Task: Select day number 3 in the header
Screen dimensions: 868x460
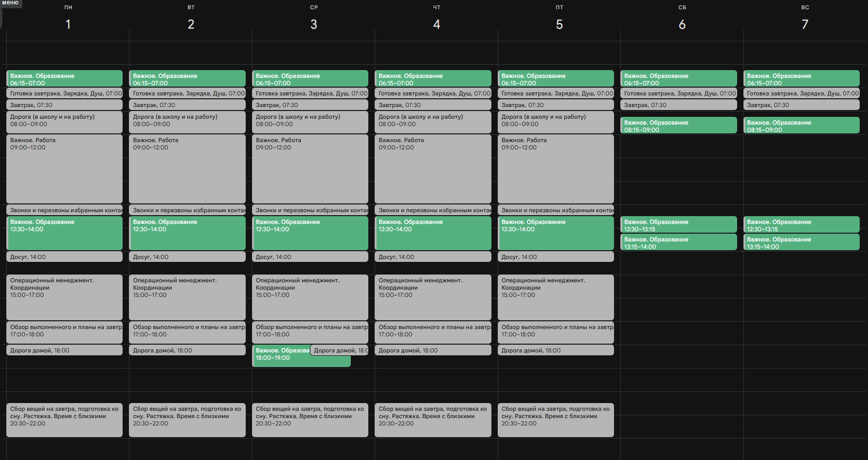Action: pos(314,24)
